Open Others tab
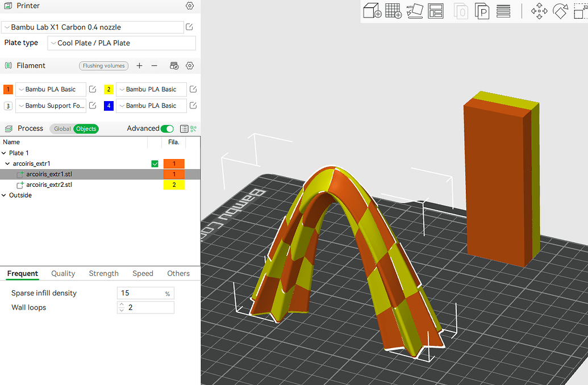Screen dimensions: 588x385 coord(178,273)
